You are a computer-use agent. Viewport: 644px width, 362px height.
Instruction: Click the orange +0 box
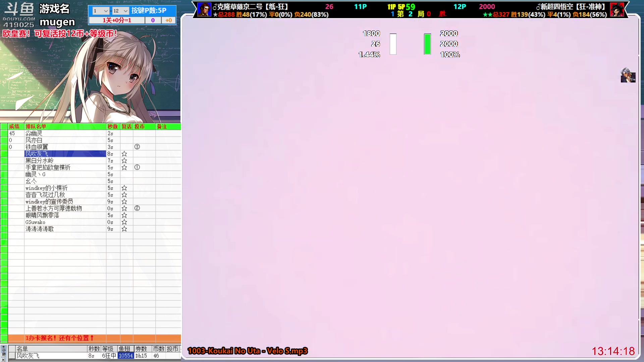pyautogui.click(x=169, y=20)
